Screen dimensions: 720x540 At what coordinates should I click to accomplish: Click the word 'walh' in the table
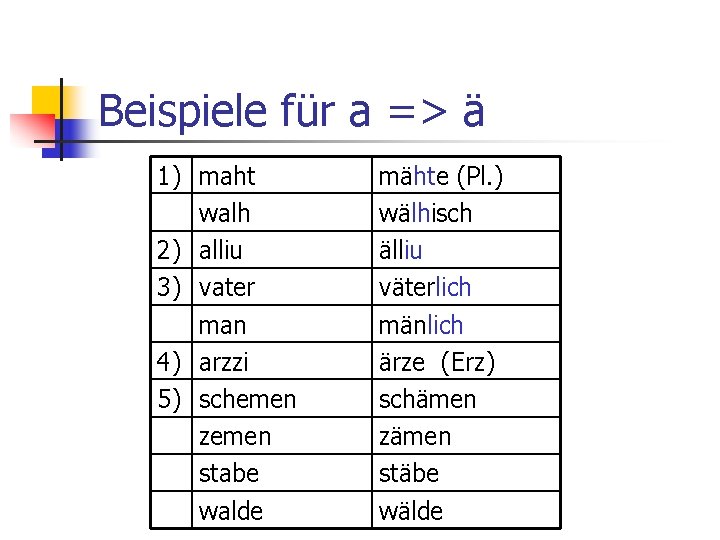tap(224, 213)
